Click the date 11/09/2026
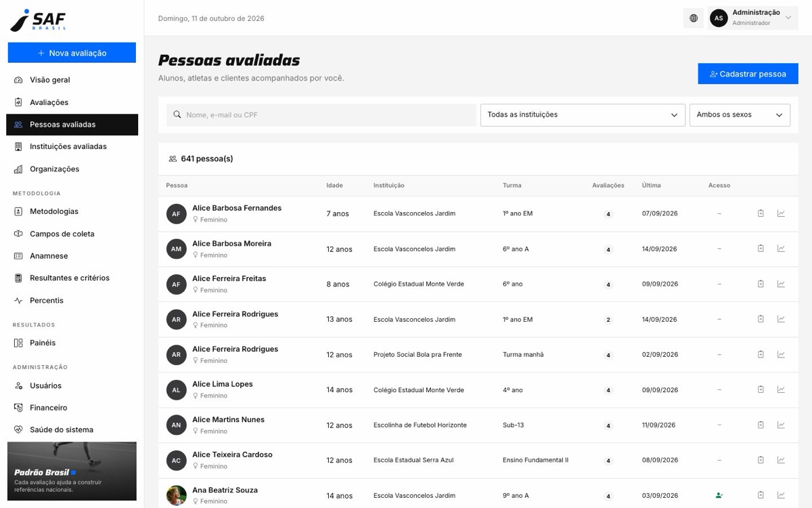The image size is (812, 508). click(x=658, y=425)
